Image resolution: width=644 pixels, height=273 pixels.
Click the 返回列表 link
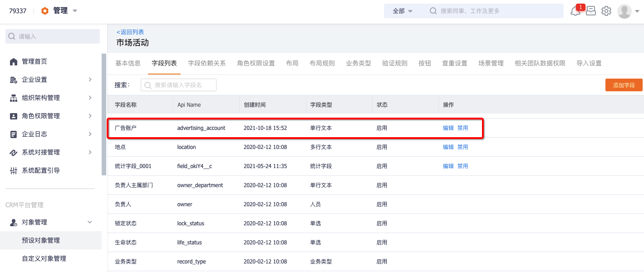click(130, 32)
